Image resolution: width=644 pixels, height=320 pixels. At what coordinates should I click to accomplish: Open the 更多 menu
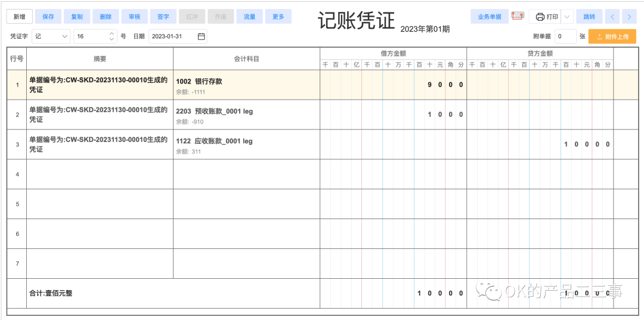278,17
